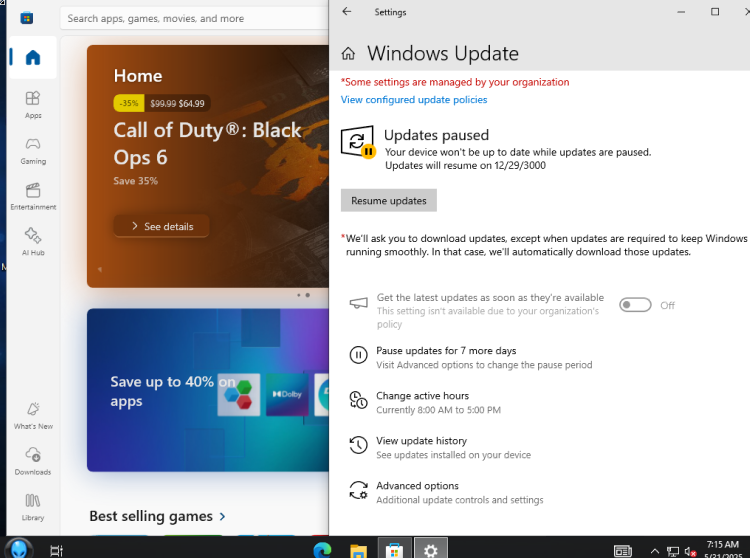The height and width of the screenshot is (558, 750).
Task: Open News and interests taskbar icon
Action: [x=623, y=551]
